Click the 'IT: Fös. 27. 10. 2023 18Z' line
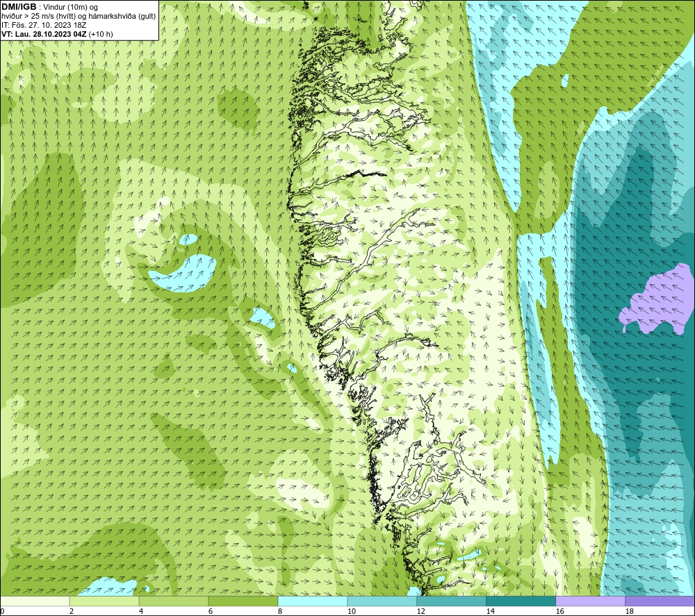 pos(44,25)
